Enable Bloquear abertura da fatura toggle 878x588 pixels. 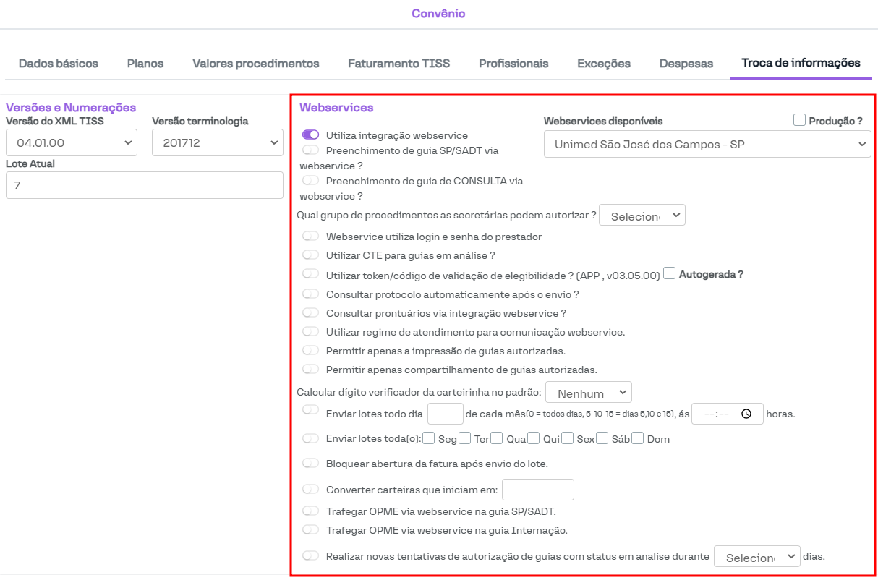coord(310,463)
